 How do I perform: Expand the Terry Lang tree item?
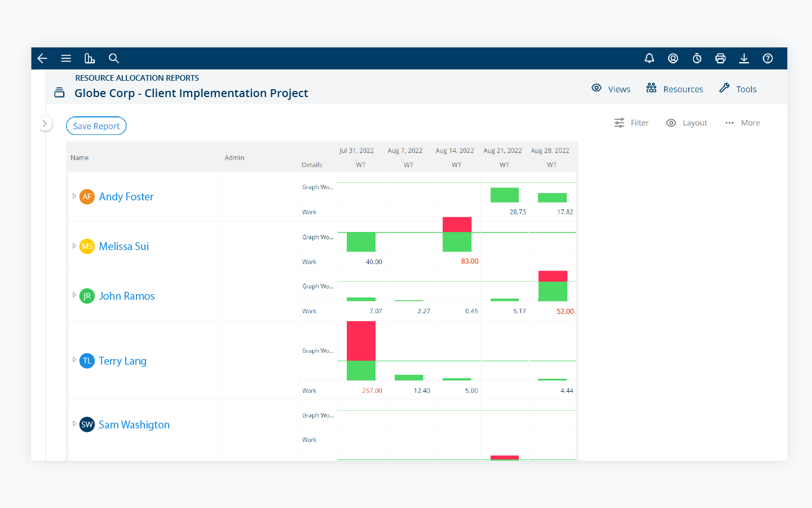tap(74, 360)
